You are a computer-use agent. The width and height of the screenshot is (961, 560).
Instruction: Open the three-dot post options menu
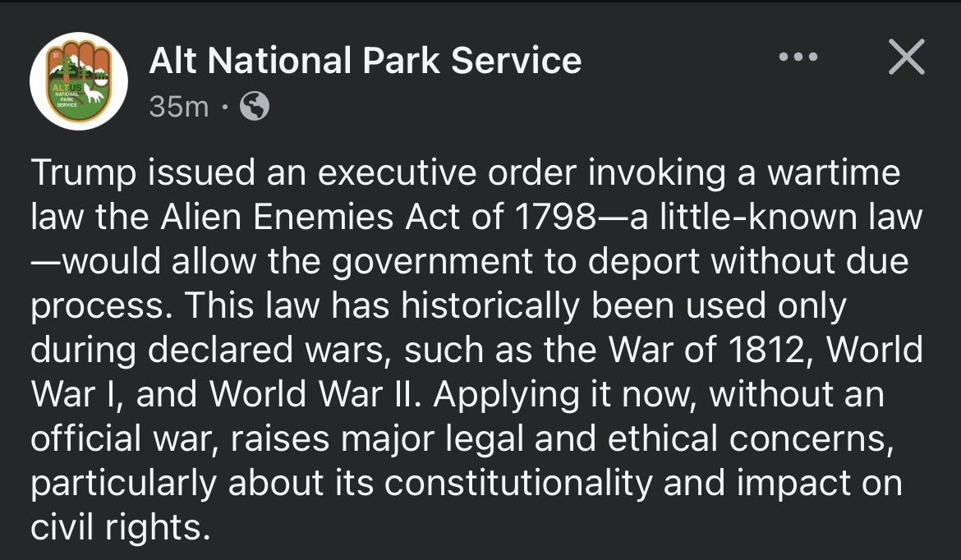[x=798, y=57]
